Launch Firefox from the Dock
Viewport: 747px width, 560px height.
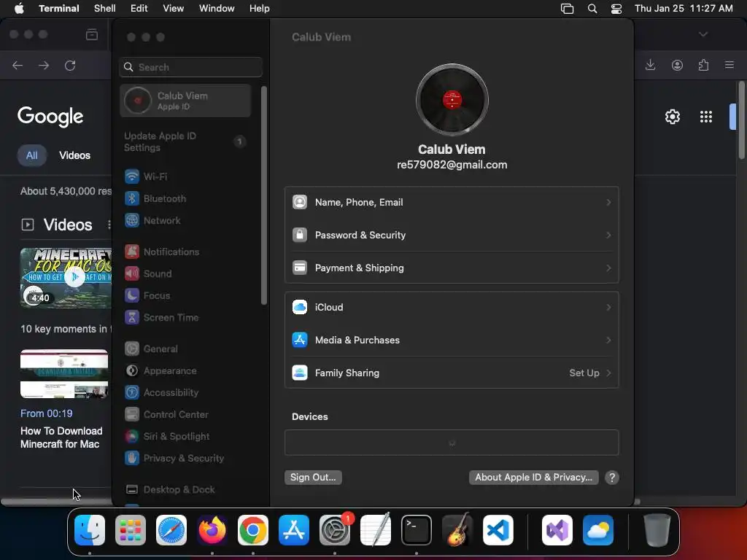[x=212, y=530]
